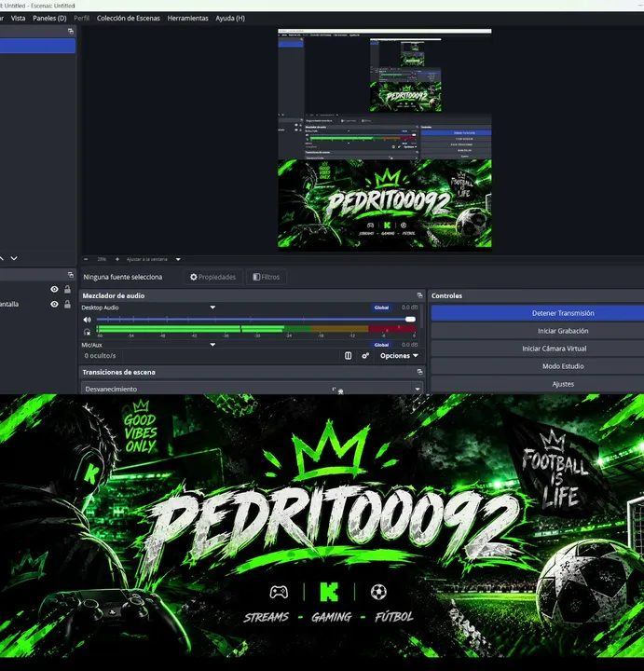644x671 pixels.
Task: Toggle visibility of the source above 'antalla'
Action: [x=54, y=289]
